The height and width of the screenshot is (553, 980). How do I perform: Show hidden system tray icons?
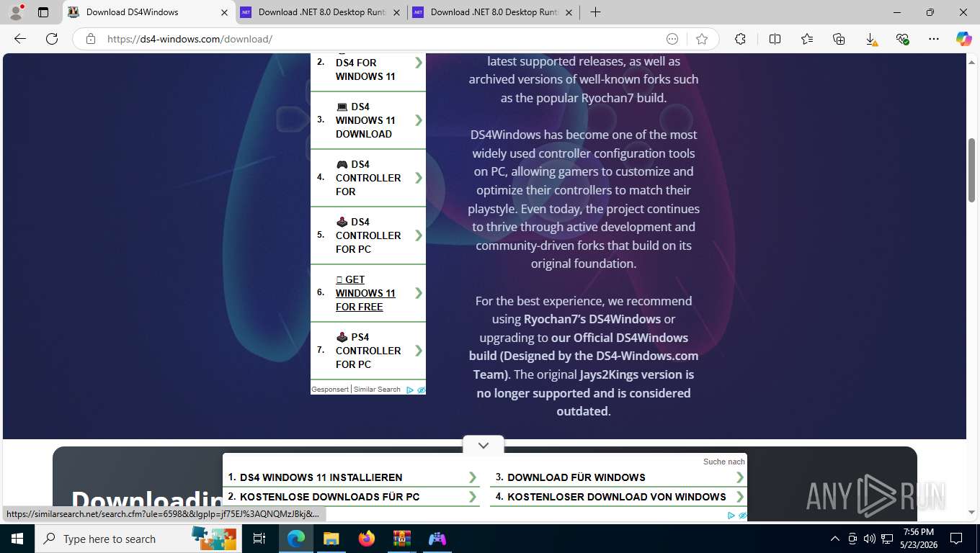pos(835,539)
